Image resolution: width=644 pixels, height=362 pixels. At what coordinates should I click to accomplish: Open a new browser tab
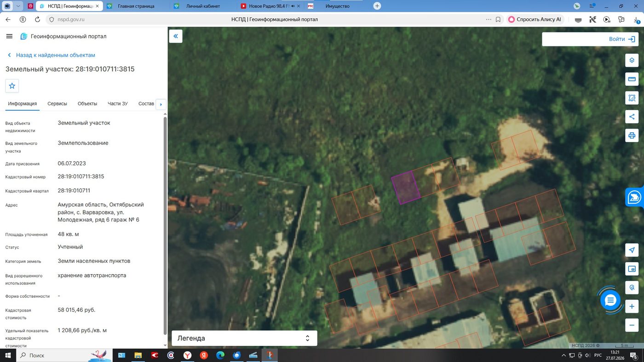pos(377,6)
